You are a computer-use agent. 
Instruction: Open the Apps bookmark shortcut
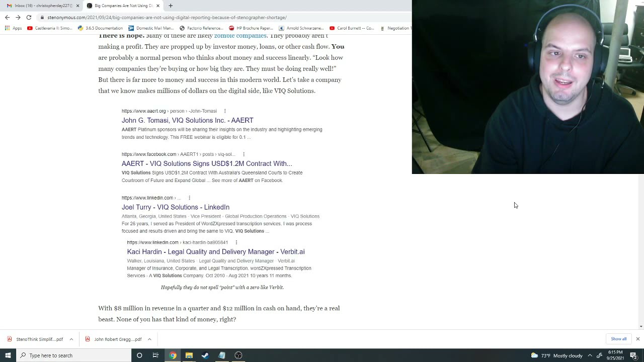[13, 28]
